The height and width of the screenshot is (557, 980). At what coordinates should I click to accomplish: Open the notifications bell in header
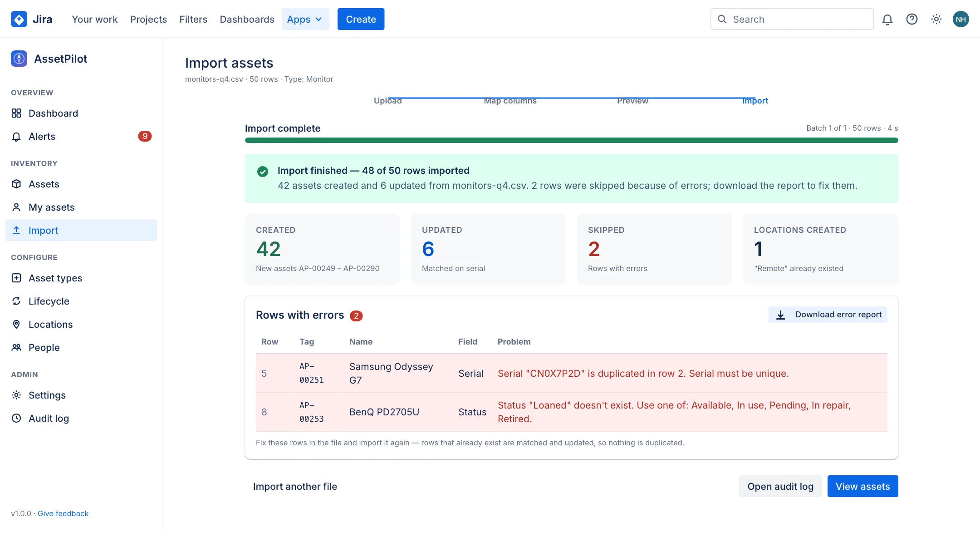pyautogui.click(x=887, y=19)
